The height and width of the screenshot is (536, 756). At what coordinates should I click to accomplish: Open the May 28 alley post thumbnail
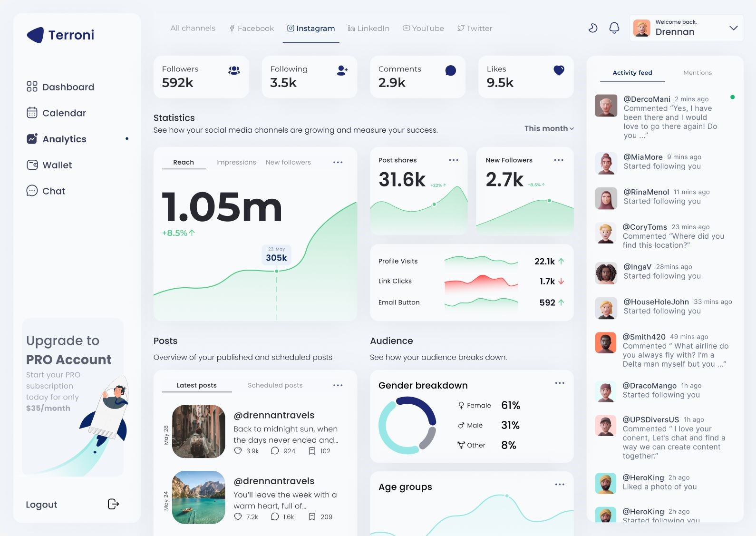coord(198,431)
